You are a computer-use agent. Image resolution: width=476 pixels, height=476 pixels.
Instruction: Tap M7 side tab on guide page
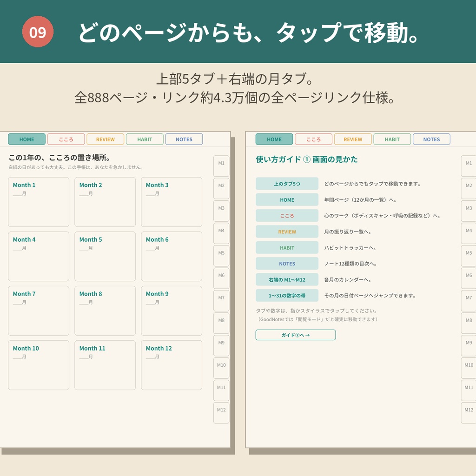coord(469,301)
